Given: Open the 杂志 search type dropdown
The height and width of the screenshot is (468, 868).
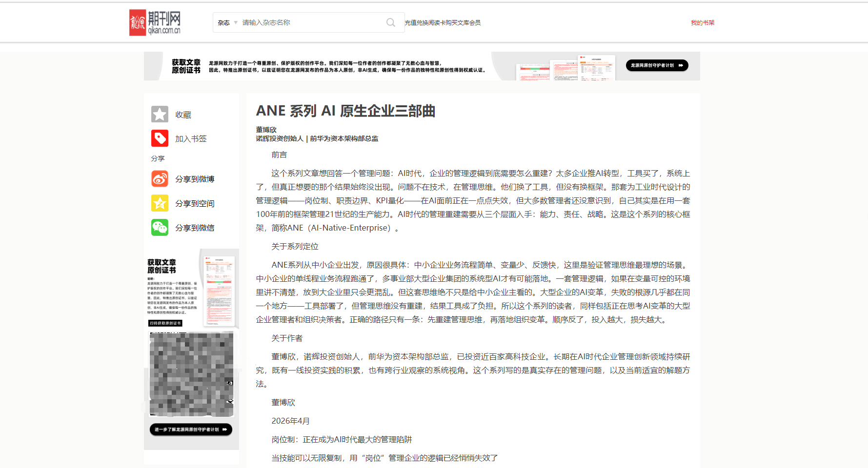Looking at the screenshot, I should click(227, 22).
